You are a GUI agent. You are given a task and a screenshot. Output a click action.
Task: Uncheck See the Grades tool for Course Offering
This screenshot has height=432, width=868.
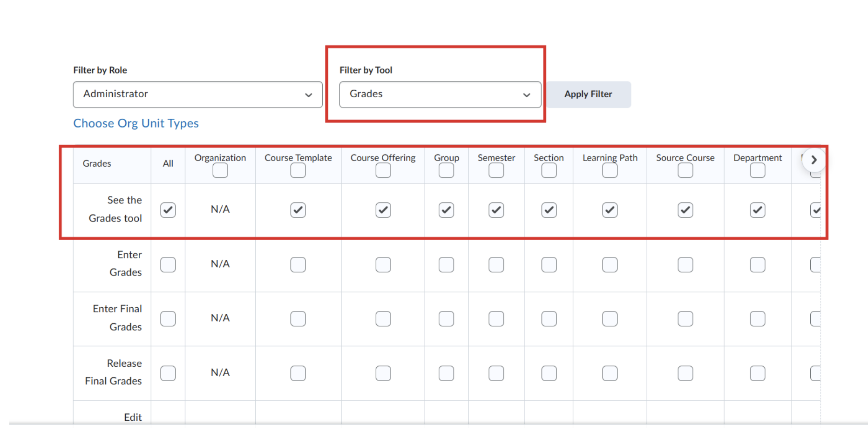click(383, 210)
